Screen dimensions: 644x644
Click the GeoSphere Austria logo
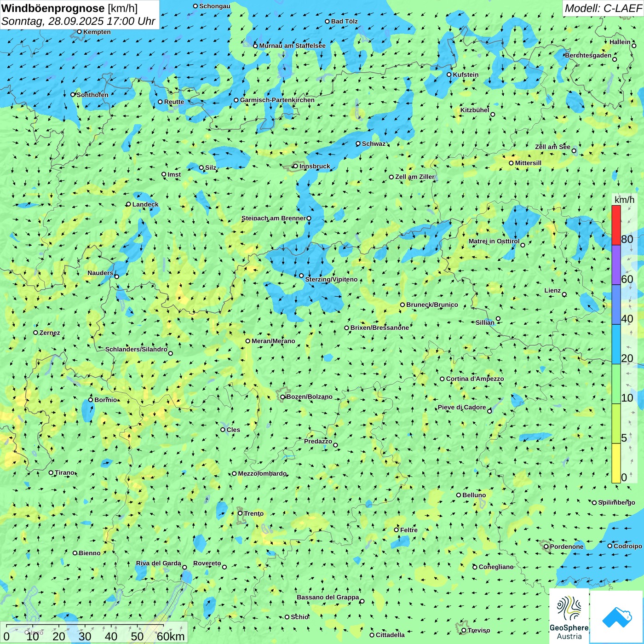click(x=569, y=616)
